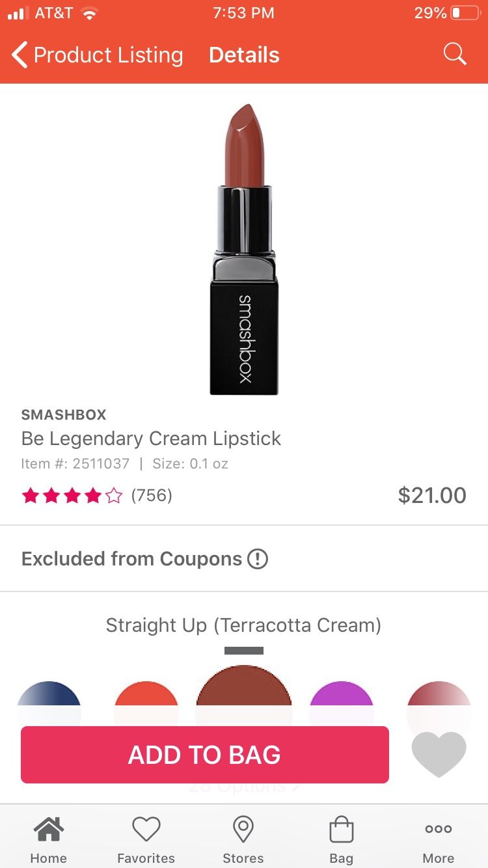Open the Favorites tab
The width and height of the screenshot is (488, 868).
tap(146, 839)
